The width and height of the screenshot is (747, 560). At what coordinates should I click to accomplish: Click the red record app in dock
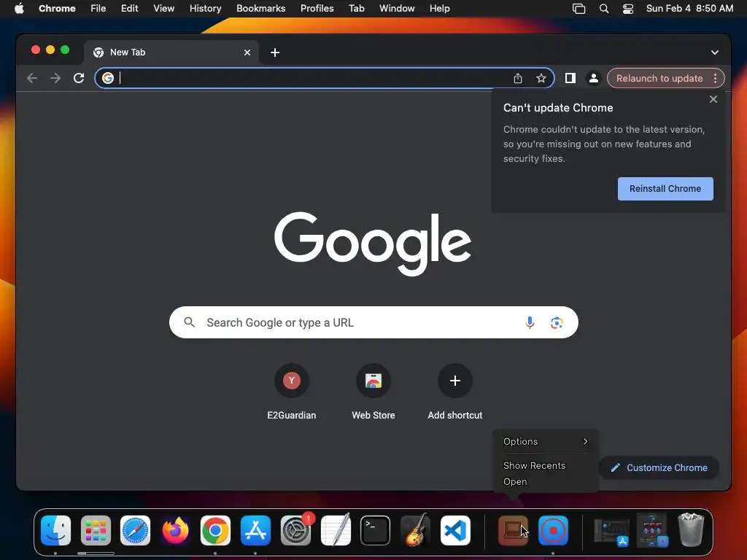tap(553, 530)
